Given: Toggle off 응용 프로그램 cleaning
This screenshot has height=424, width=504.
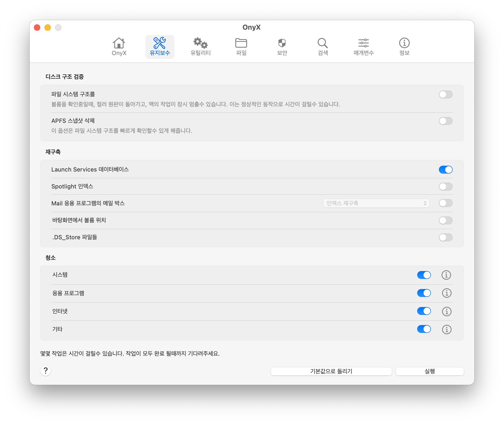Looking at the screenshot, I should click(424, 293).
